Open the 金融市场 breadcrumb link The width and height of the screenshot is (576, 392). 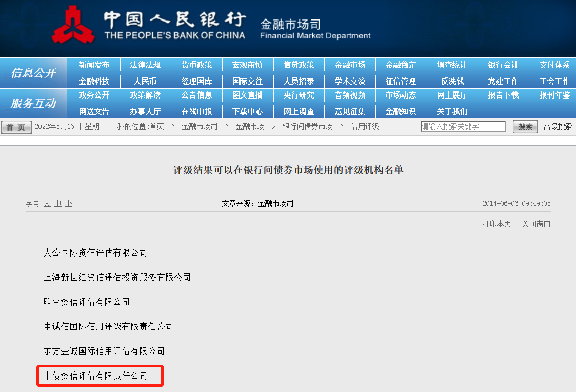250,127
